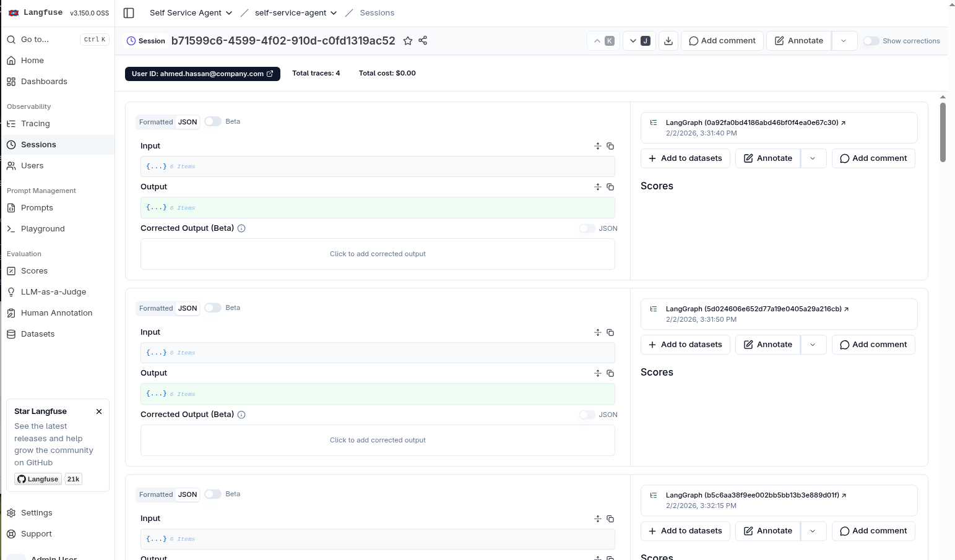
Task: Open info icon beside first Corrected Output
Action: (x=241, y=228)
